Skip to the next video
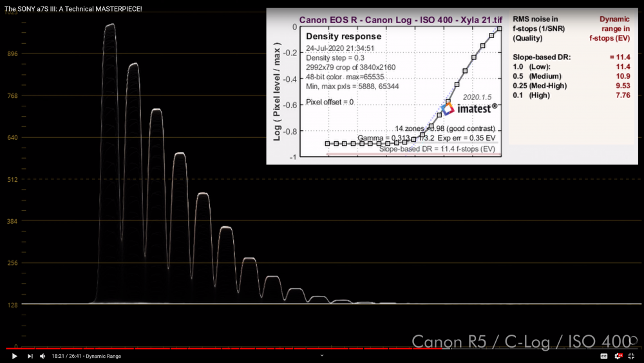 click(30, 356)
